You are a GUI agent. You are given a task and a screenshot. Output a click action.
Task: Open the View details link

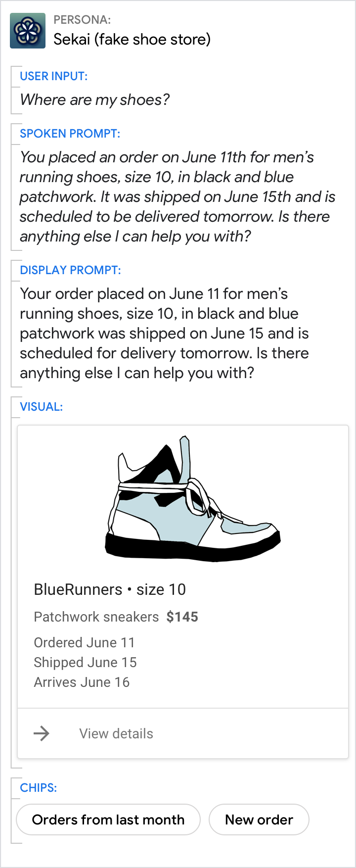click(116, 733)
